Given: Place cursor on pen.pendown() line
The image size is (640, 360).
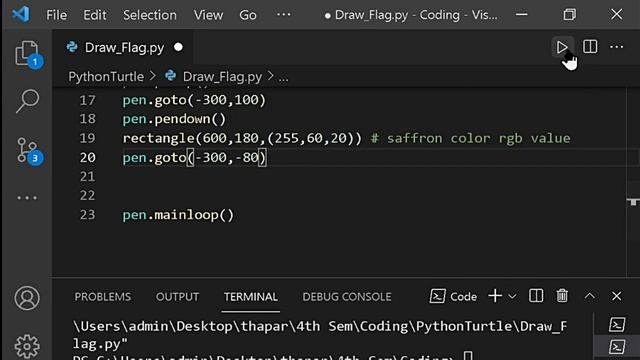Looking at the screenshot, I should tap(174, 119).
